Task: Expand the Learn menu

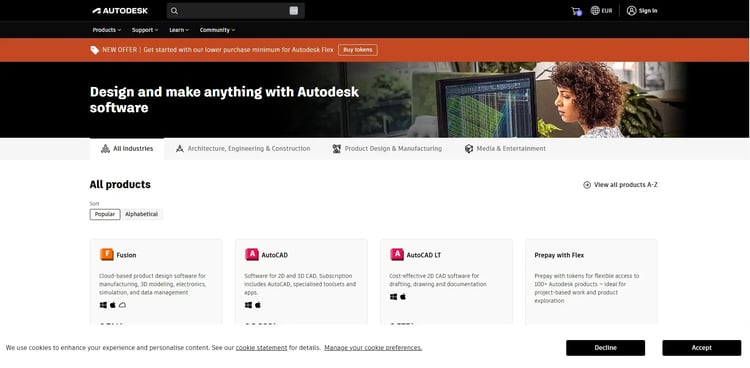Action: [179, 30]
